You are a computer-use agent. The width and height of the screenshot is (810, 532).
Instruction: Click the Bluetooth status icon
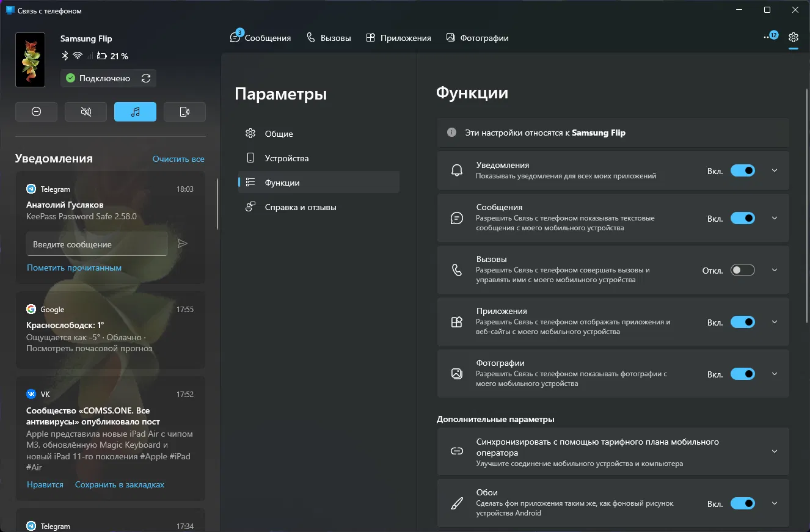[x=65, y=56]
